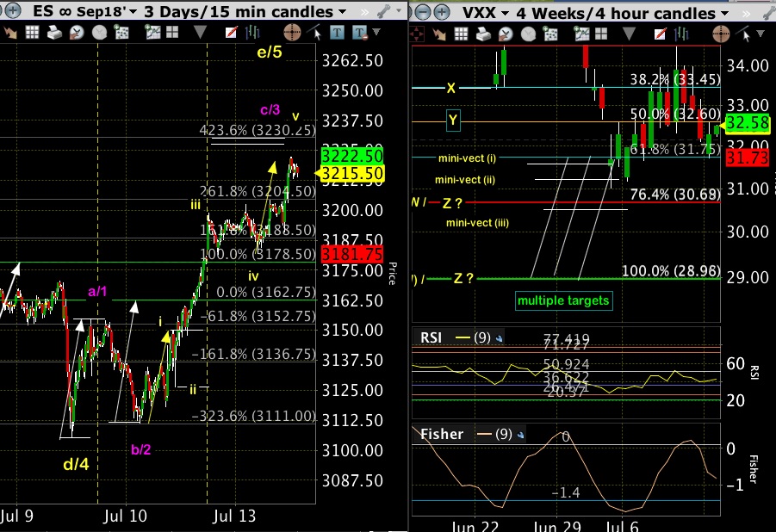Select the pointer tool on the VXX toolbar
Viewport: 776px width, 532px height.
pos(747,34)
